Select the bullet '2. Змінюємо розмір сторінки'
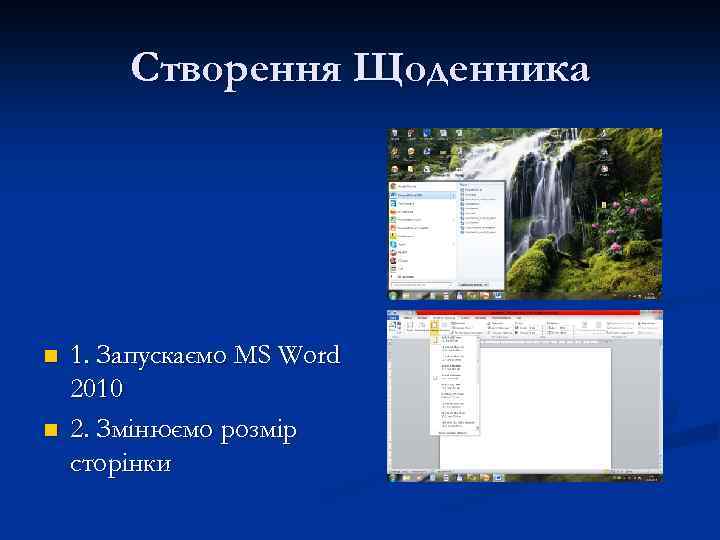Screen dimensions: 720x540 click(x=183, y=445)
